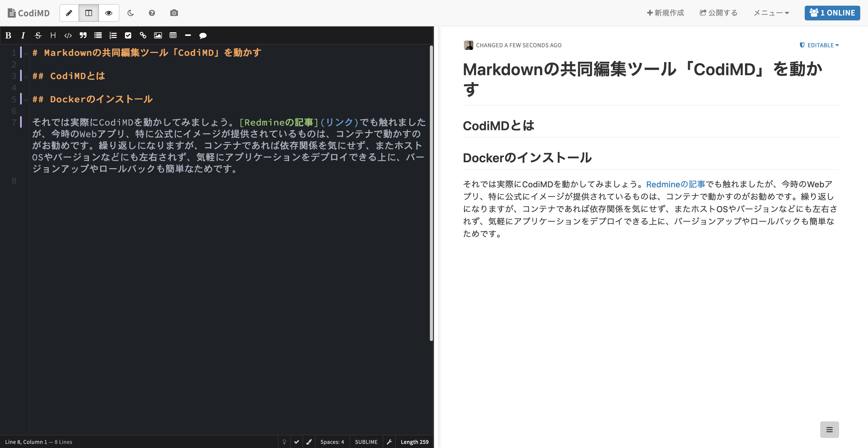Insert a link into the document
The image size is (868, 448).
(x=143, y=35)
